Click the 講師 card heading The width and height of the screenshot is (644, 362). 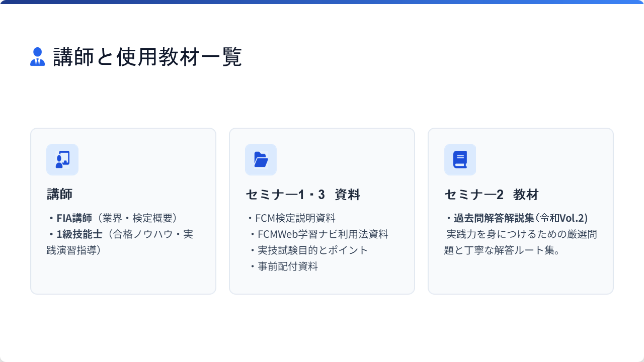(x=59, y=194)
